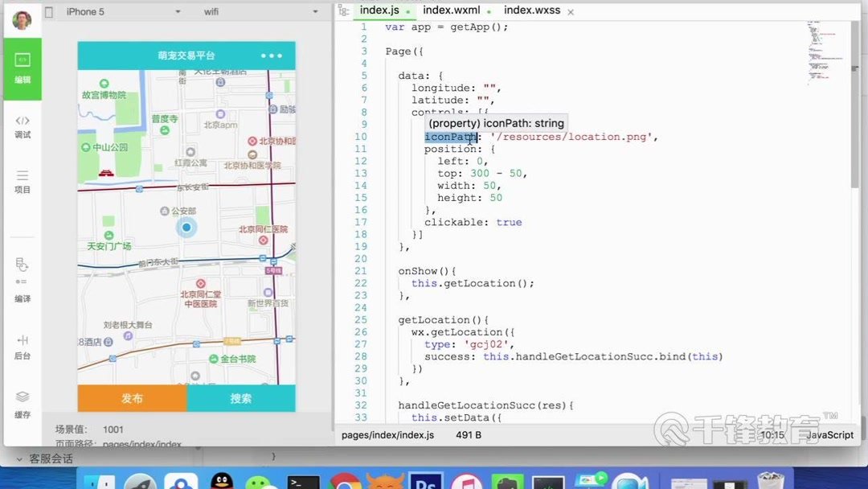Viewport: 868px width, 489px height.
Task: Close the index.wxss editor tab
Action: pos(571,11)
